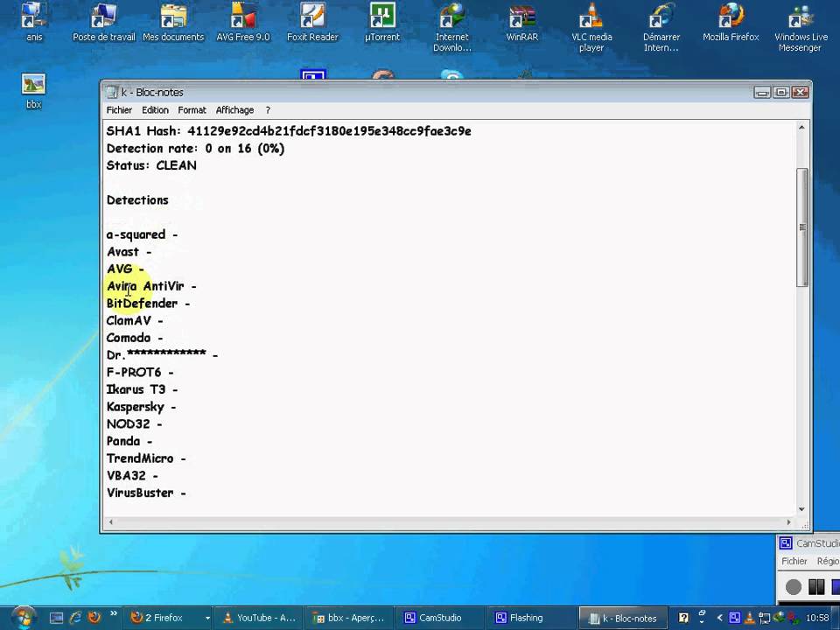Open Fichier menu in Bloc-notes
This screenshot has width=840, height=630.
[x=119, y=110]
